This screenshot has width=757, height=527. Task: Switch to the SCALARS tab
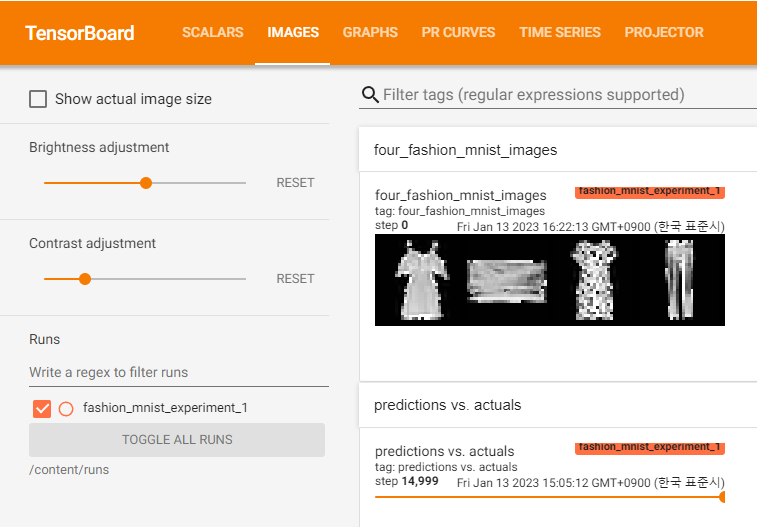point(212,32)
